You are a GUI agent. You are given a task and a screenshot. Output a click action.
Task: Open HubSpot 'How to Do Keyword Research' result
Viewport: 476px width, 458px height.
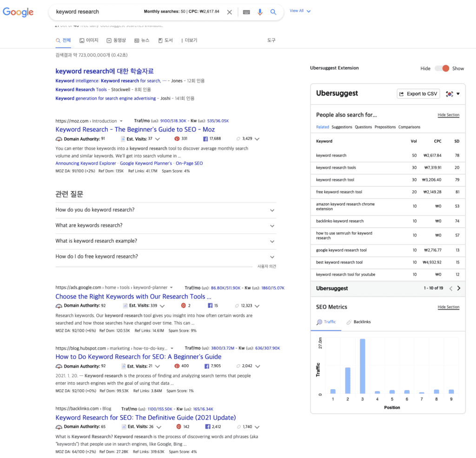139,357
